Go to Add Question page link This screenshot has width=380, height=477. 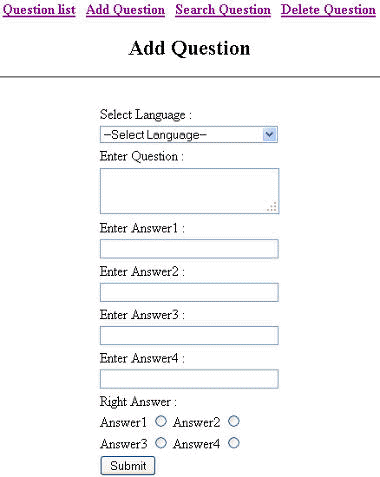[x=125, y=10]
